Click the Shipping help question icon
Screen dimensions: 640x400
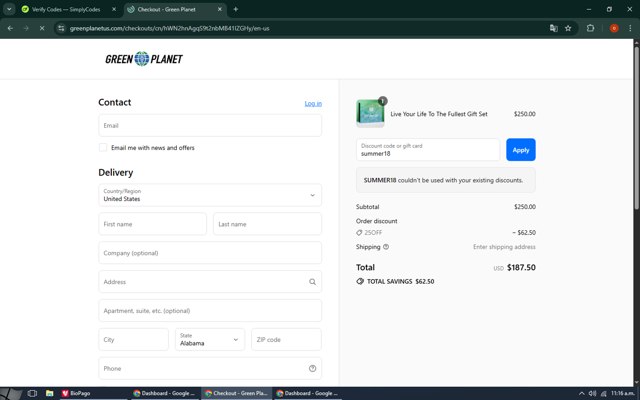(386, 247)
